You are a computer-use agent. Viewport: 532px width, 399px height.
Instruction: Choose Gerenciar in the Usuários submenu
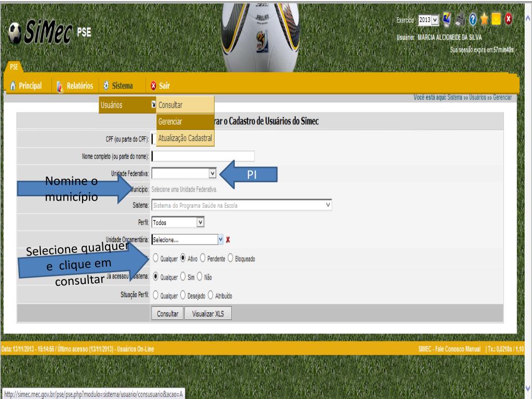pos(185,122)
